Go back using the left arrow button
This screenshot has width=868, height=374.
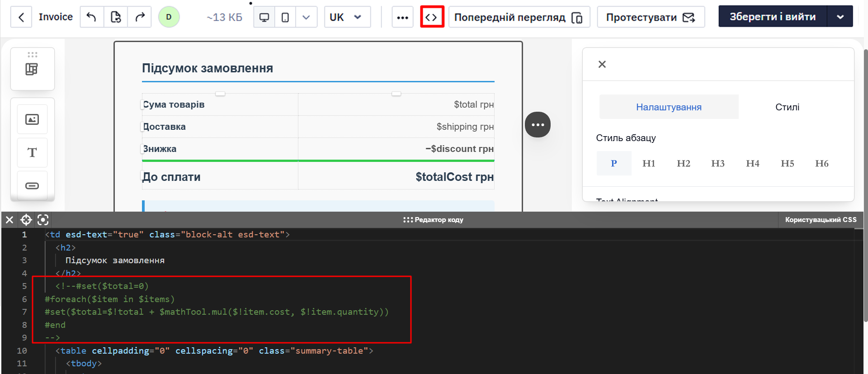pos(21,17)
